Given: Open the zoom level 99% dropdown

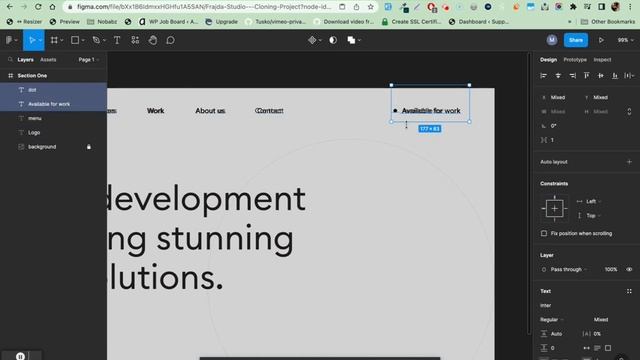Looking at the screenshot, I should [625, 40].
